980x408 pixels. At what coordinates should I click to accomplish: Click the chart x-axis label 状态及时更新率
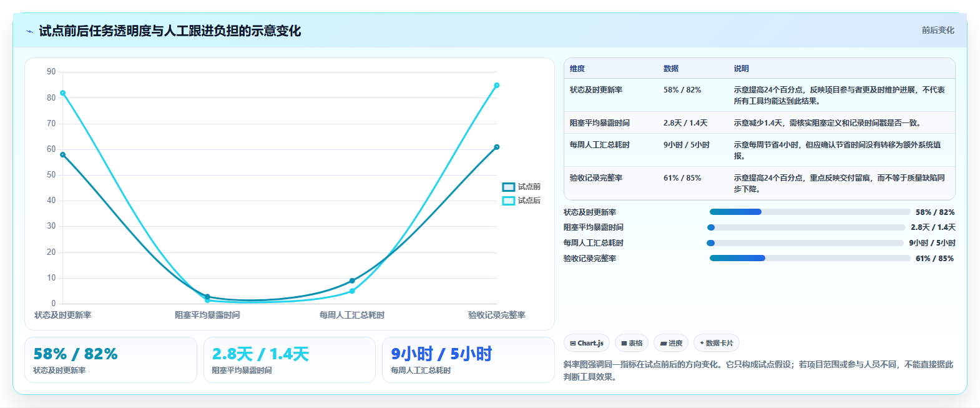(62, 315)
